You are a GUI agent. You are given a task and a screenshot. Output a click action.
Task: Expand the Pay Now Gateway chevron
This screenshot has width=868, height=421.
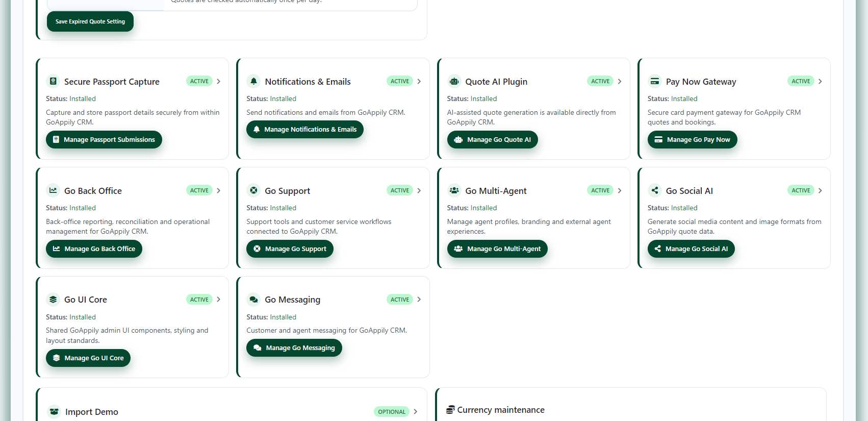pyautogui.click(x=820, y=81)
